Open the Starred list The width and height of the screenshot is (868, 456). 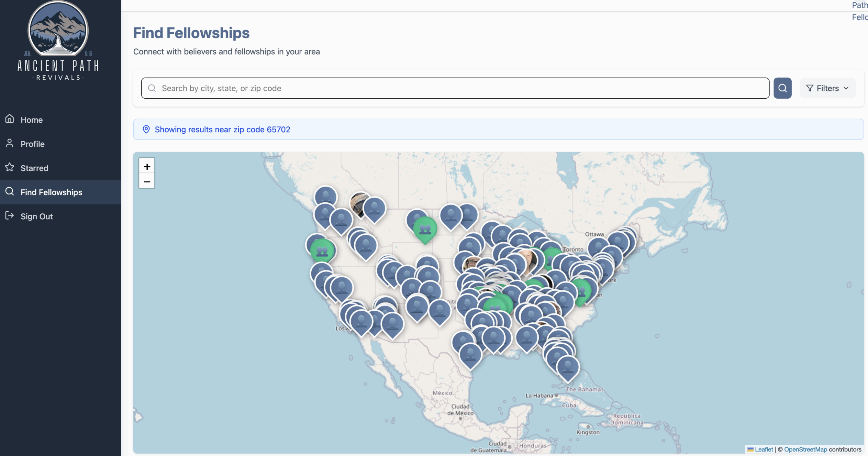coord(34,168)
